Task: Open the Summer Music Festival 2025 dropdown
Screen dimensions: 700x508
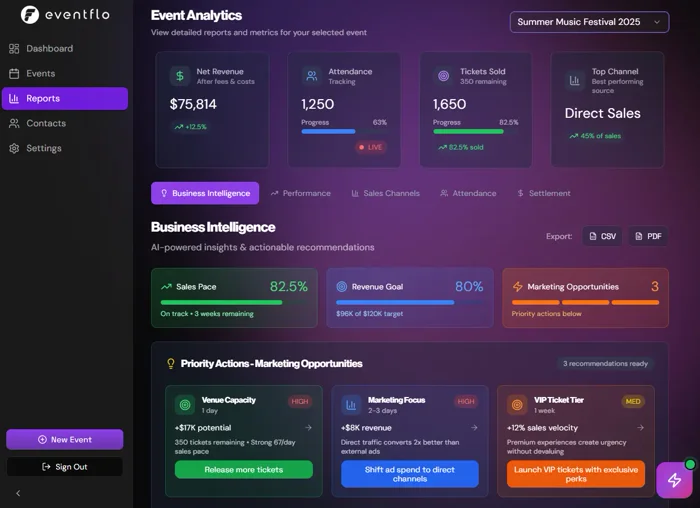Action: (x=589, y=22)
